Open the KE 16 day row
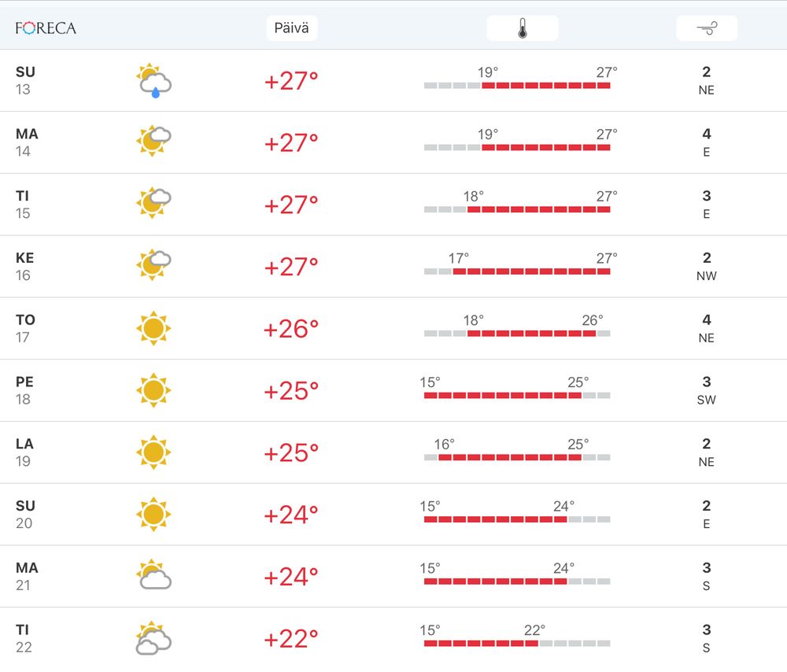787x672 pixels. pos(393,267)
